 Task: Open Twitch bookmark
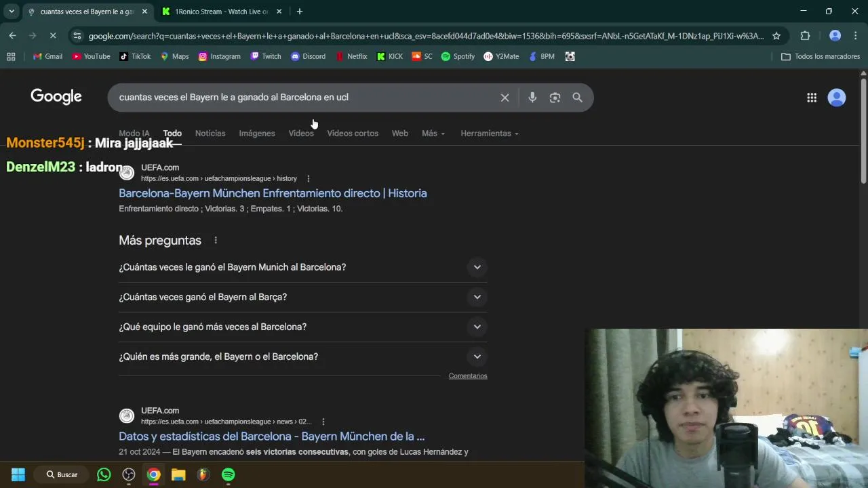[x=266, y=56]
